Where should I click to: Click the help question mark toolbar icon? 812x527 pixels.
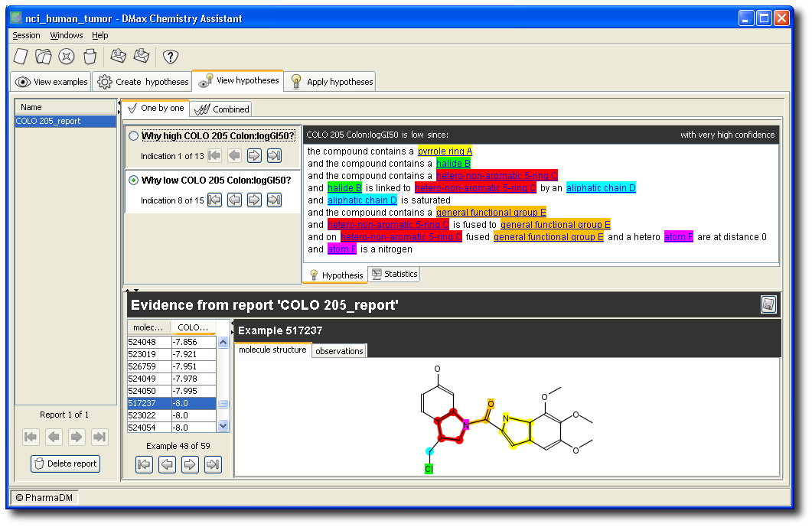[x=171, y=56]
